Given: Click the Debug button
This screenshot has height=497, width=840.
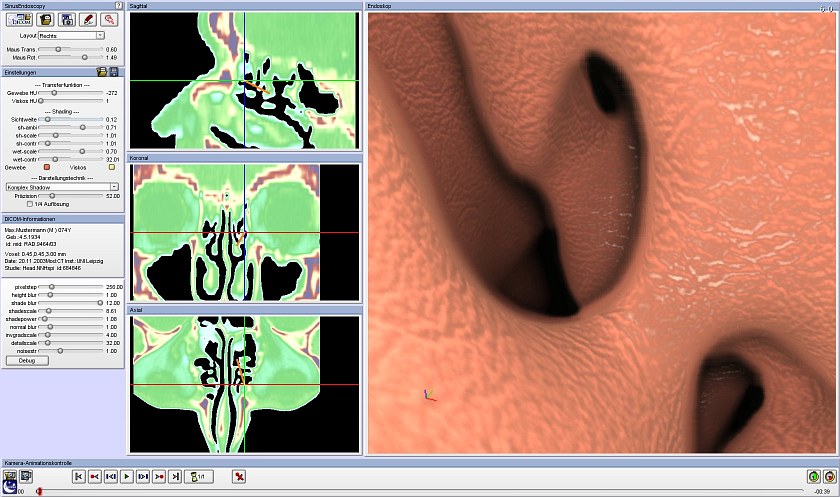Looking at the screenshot, I should click(x=20, y=359).
